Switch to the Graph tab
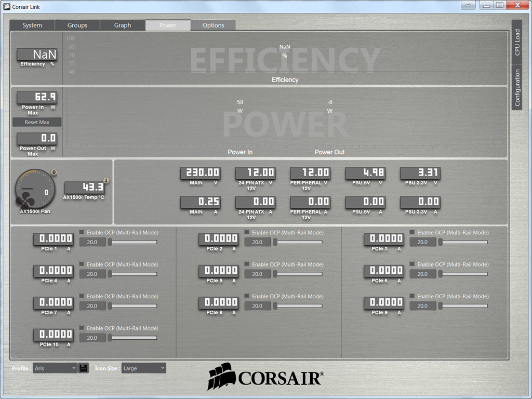The width and height of the screenshot is (532, 399). [123, 25]
